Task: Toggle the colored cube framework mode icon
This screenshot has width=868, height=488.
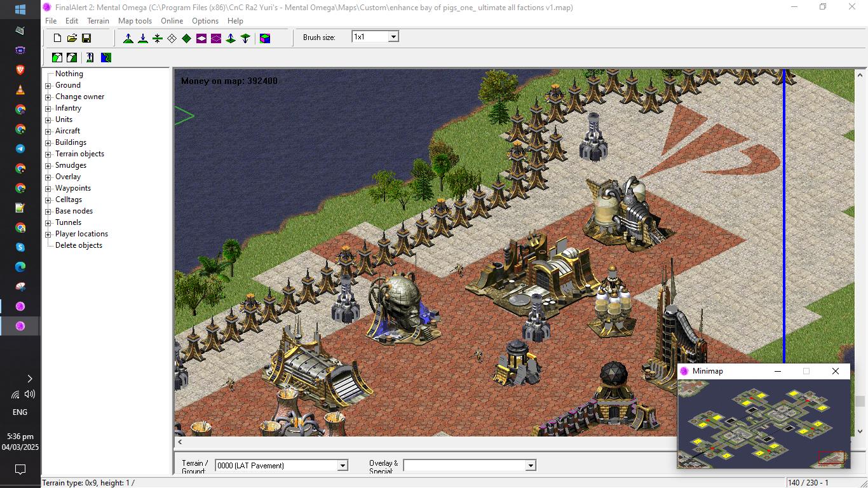Action: coord(265,38)
